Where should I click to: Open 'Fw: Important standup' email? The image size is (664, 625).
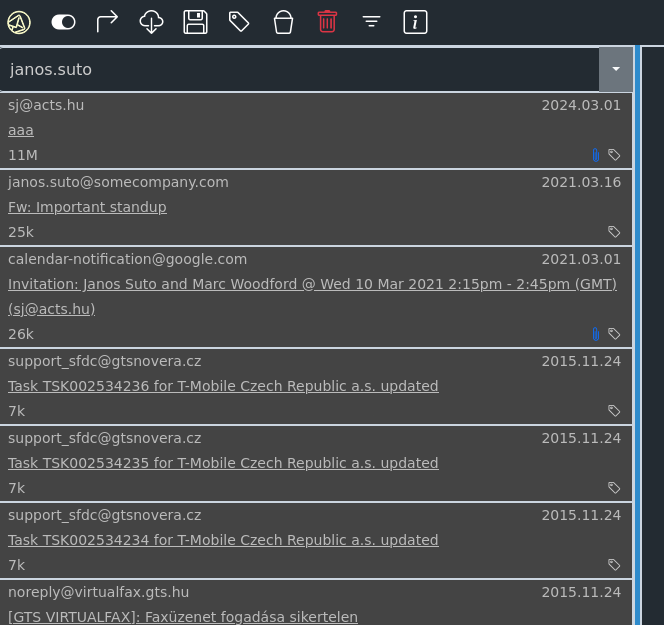(x=87, y=207)
